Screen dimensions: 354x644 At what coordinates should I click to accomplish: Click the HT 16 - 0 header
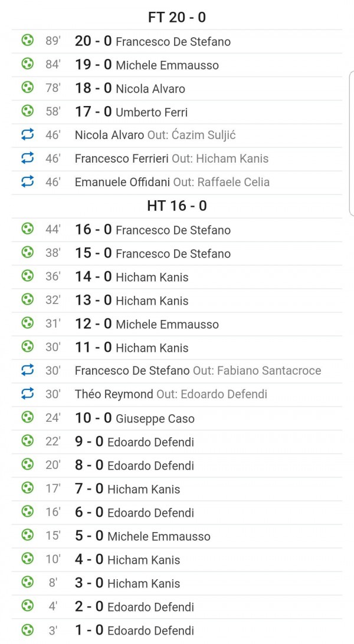176,206
